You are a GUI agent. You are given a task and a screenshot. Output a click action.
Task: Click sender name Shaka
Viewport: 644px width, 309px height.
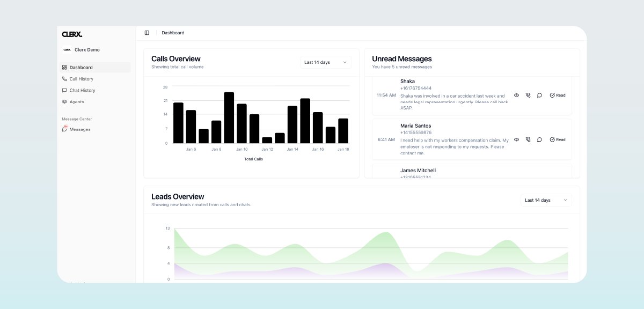coord(407,82)
